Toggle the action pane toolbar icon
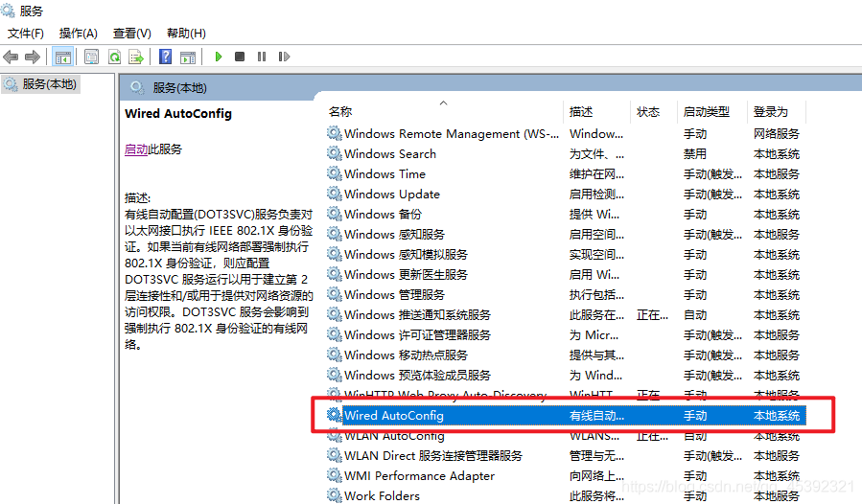This screenshot has width=862, height=504. click(188, 57)
